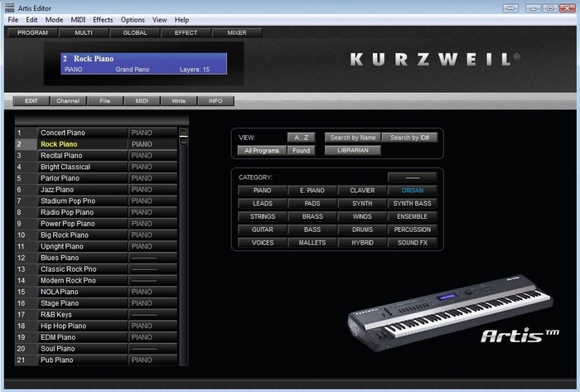Click Search by Name button
Image resolution: width=580 pixels, height=392 pixels.
tap(353, 138)
